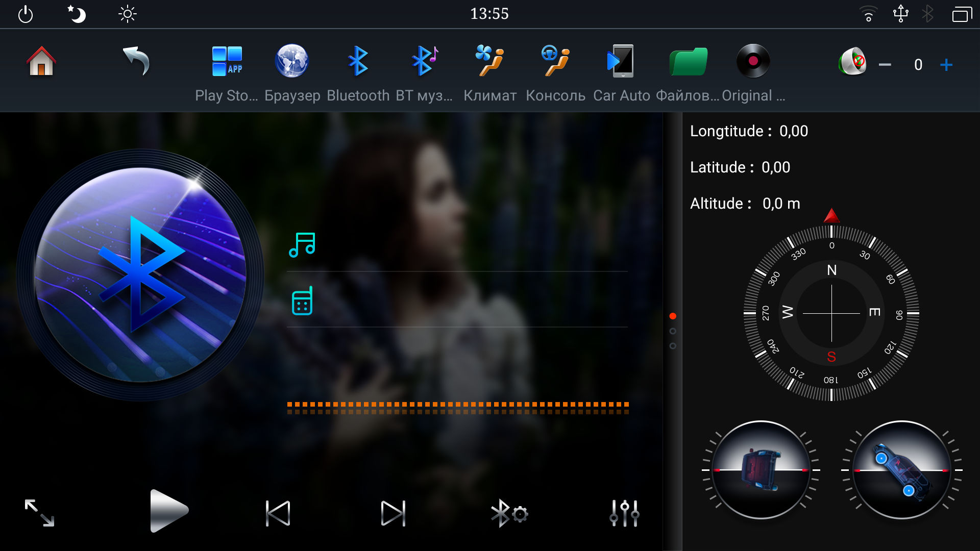Open Original vinyl record app
The width and height of the screenshot is (980, 551).
[753, 73]
